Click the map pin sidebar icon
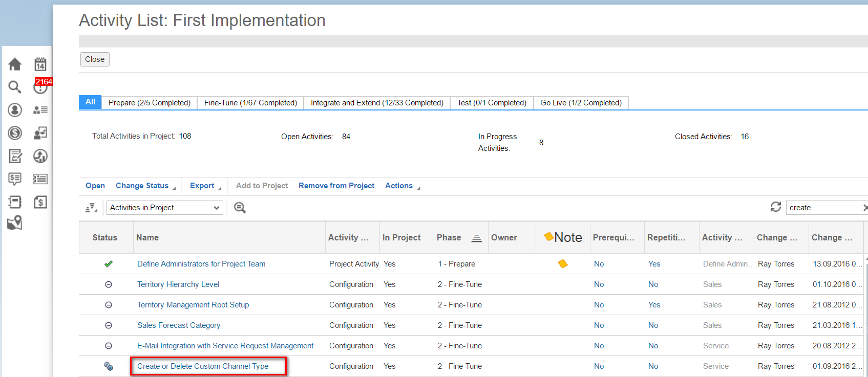Image resolution: width=868 pixels, height=377 pixels. point(15,223)
